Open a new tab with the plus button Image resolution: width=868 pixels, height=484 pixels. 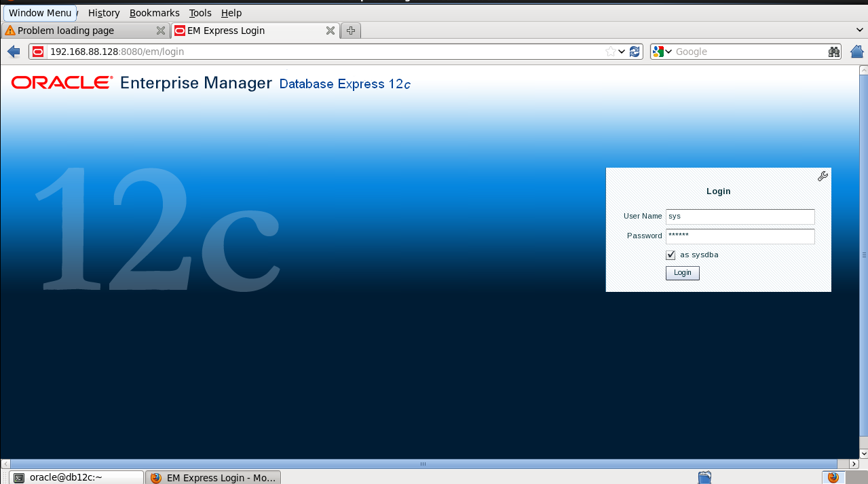pyautogui.click(x=351, y=31)
